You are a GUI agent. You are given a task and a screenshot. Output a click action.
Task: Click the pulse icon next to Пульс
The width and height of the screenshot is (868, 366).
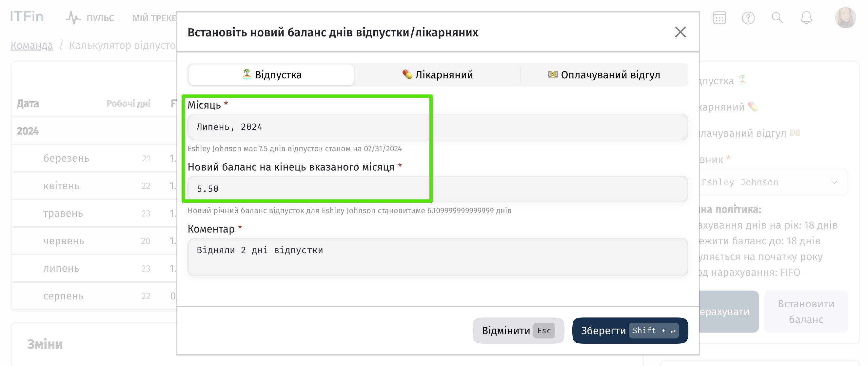coord(73,18)
